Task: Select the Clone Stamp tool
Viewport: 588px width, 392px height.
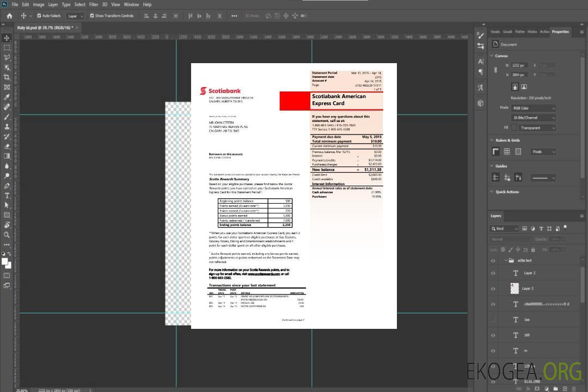Action: tap(7, 126)
